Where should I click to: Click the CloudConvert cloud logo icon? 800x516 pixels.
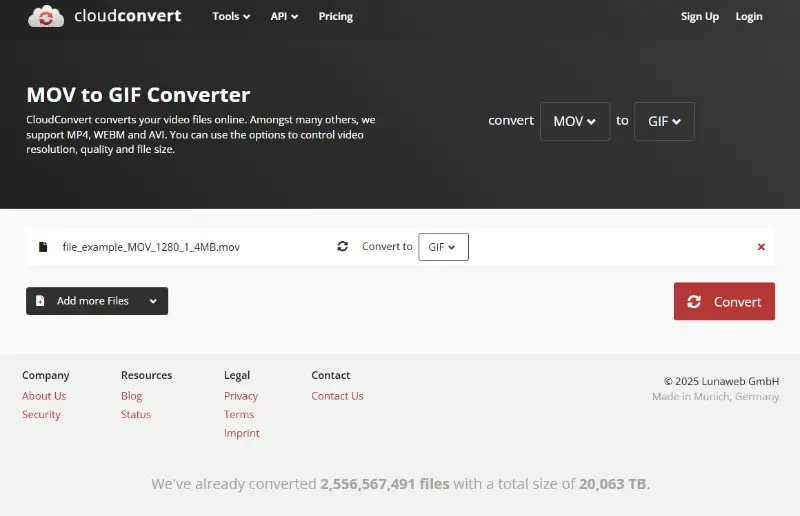click(46, 16)
